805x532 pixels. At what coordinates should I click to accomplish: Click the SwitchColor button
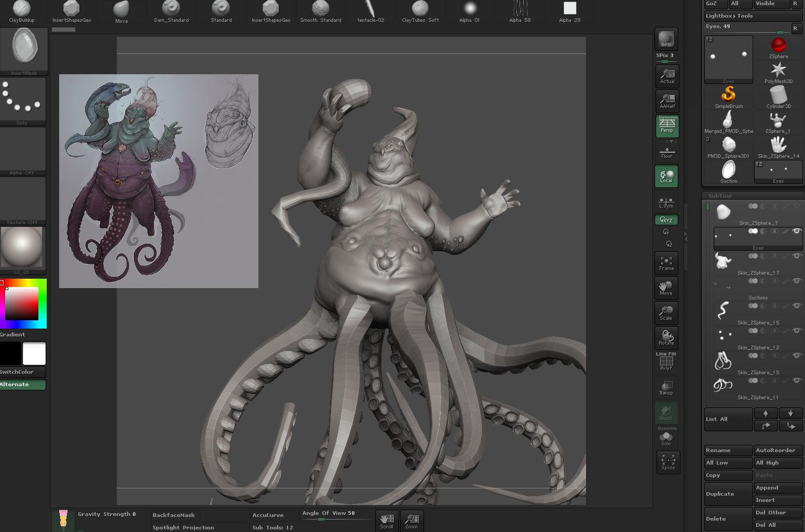pos(23,372)
